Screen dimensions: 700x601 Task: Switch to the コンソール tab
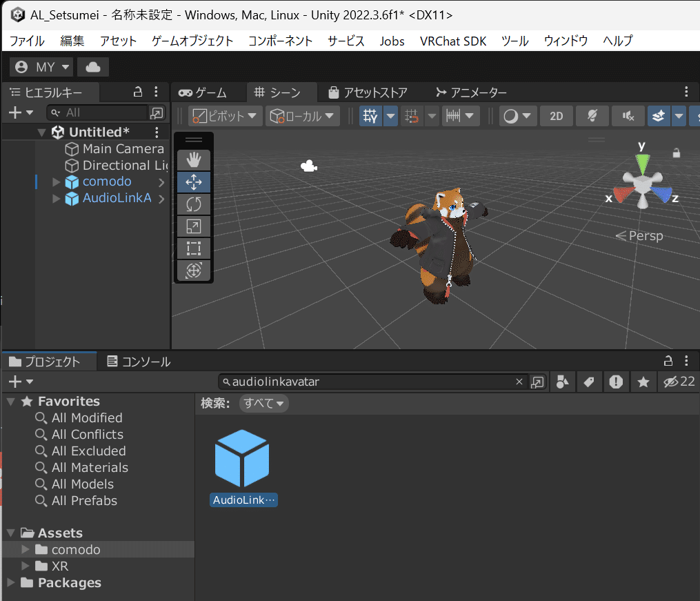[139, 362]
